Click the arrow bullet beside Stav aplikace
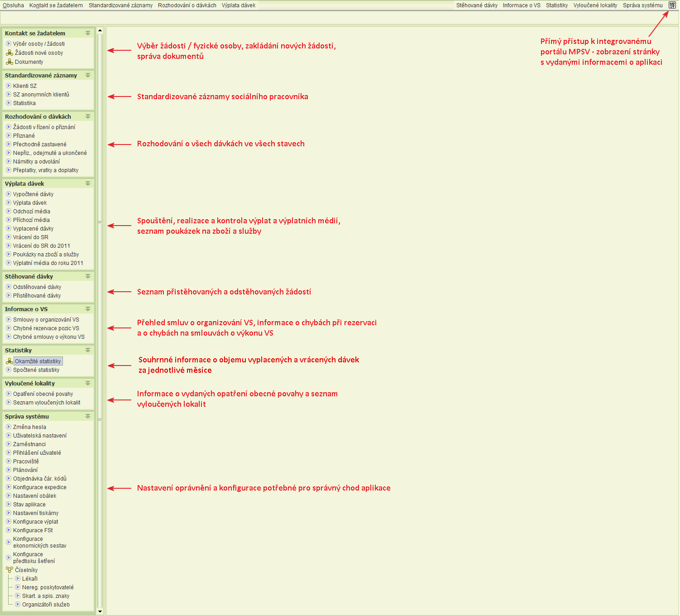 click(9, 504)
